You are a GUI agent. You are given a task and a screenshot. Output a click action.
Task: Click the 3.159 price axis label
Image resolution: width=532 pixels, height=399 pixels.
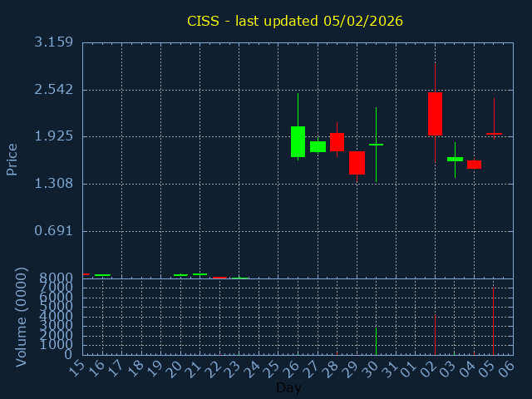point(53,42)
